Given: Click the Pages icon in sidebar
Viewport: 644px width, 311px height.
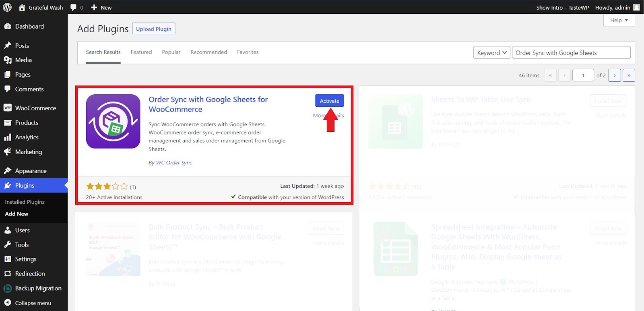Looking at the screenshot, I should (8, 75).
